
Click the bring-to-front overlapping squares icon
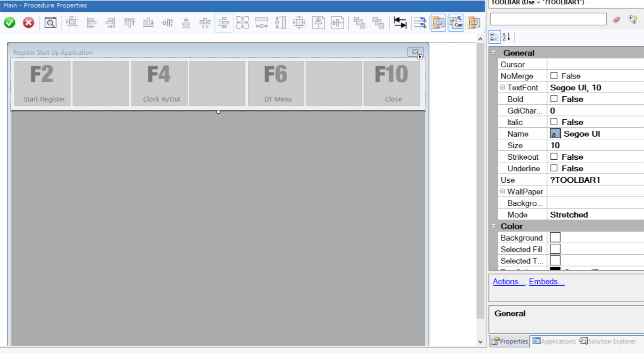click(359, 23)
